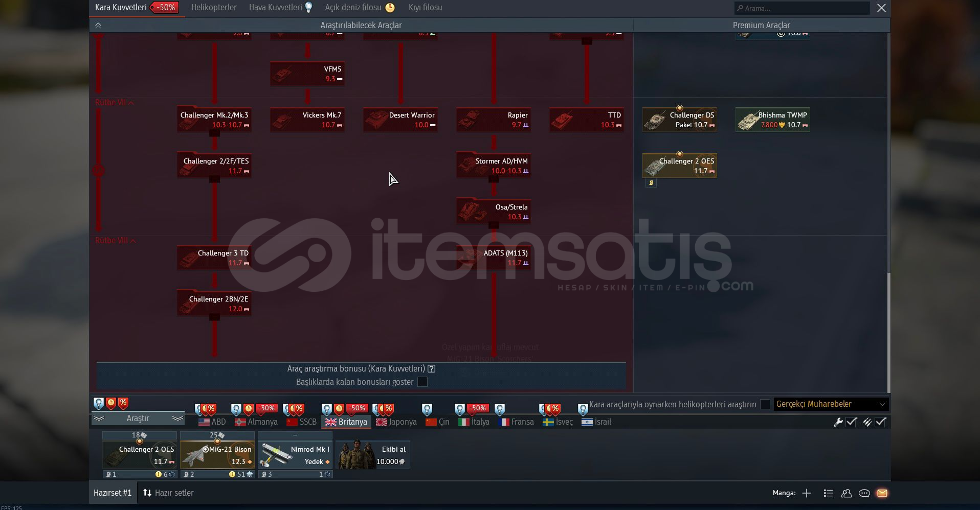The height and width of the screenshot is (510, 980).
Task: Select the Vickers Mk.7 vehicle card
Action: coord(307,120)
